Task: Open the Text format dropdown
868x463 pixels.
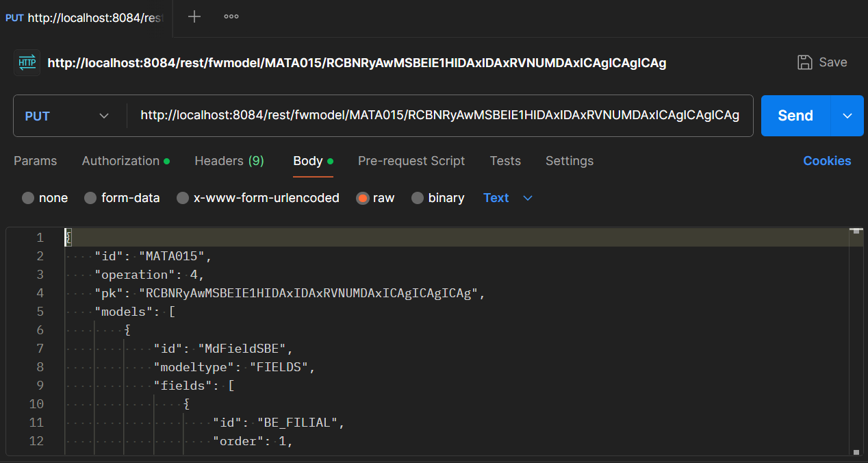Action: coord(507,198)
